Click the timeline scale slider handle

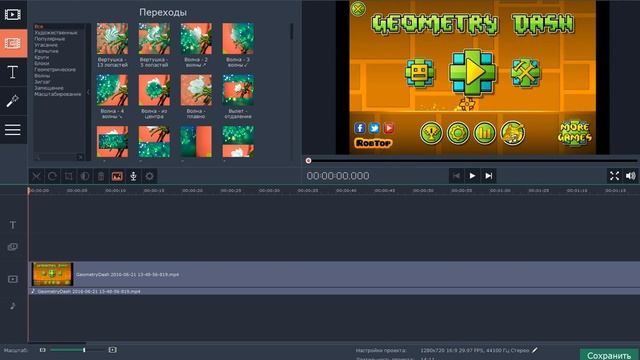[x=84, y=350]
